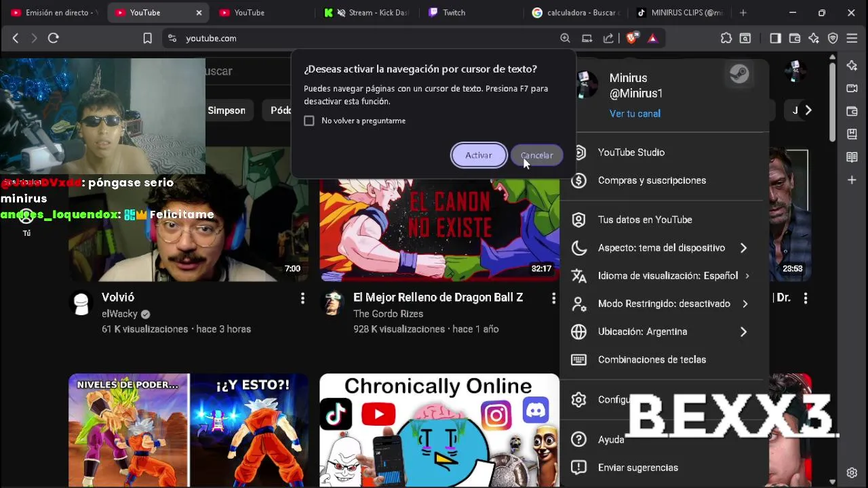Click the youtube.com address bar
This screenshot has width=868, height=488.
click(x=359, y=39)
